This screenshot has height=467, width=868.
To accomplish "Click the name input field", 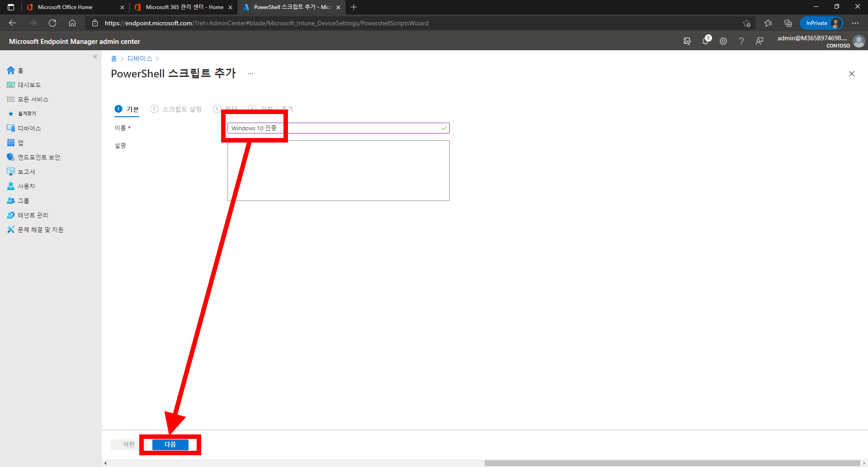I will click(x=338, y=128).
